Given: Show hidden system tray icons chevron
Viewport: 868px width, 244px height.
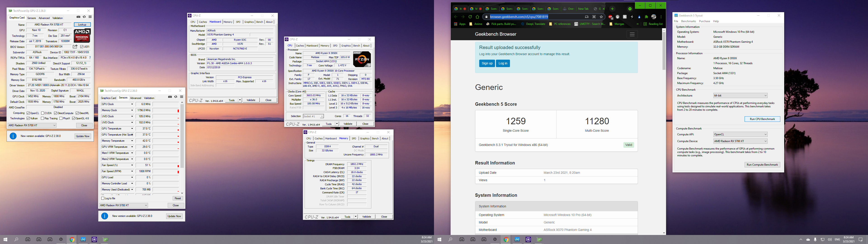Looking at the screenshot, I should [x=801, y=240].
